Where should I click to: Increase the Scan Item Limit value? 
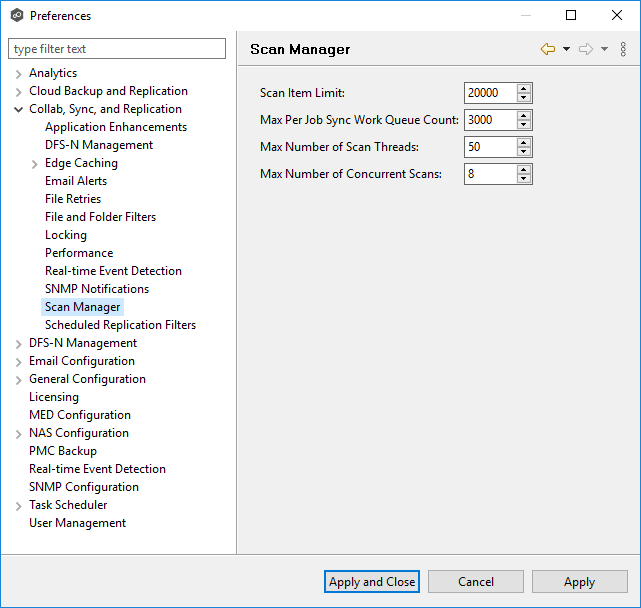click(524, 89)
